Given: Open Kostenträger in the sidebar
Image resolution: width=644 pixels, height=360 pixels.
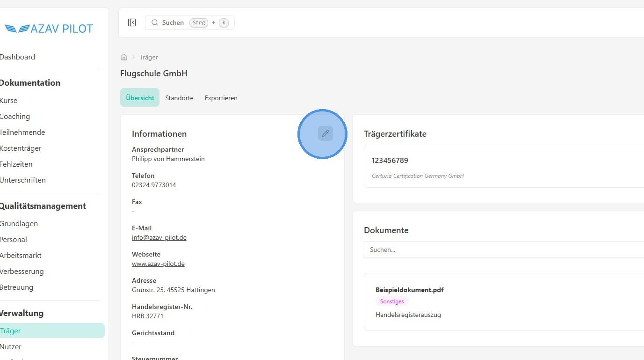Looking at the screenshot, I should pyautogui.click(x=21, y=148).
